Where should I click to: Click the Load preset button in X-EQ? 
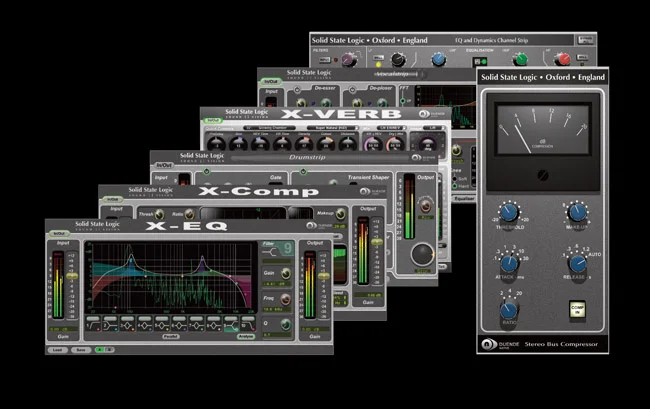[57, 350]
